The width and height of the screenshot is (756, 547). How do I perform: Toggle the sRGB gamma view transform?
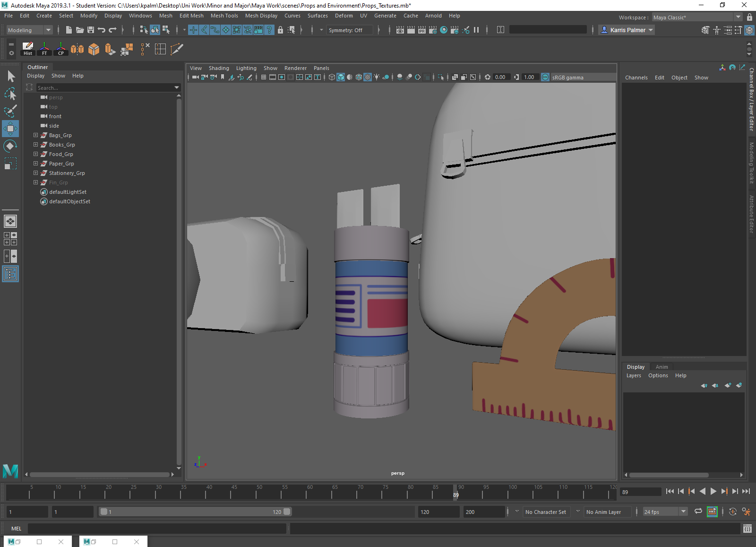(x=545, y=77)
